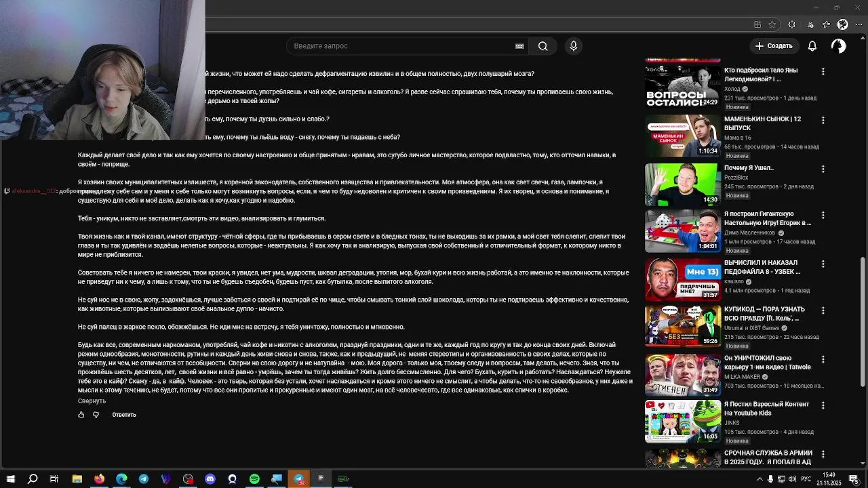
Task: Open browser profile avatar
Action: (x=842, y=24)
